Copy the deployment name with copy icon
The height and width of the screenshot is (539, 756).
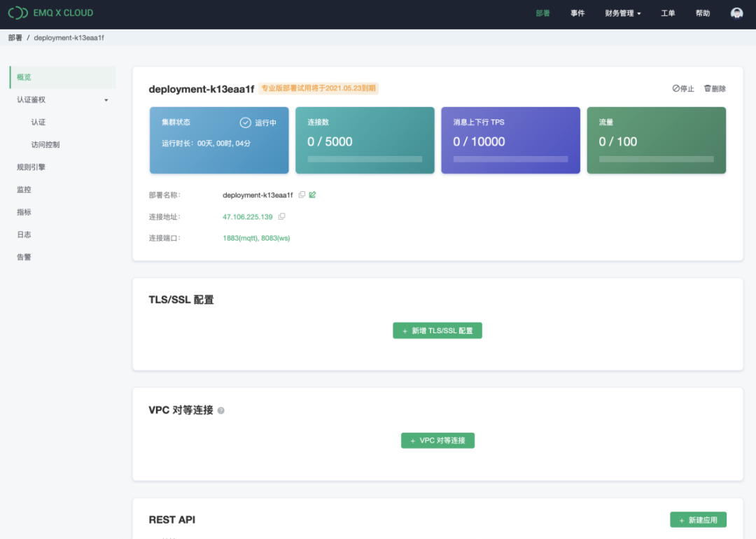click(302, 195)
